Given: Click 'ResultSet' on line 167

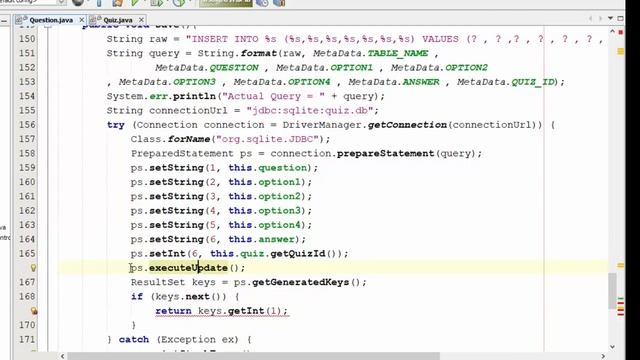Looking at the screenshot, I should 158,282.
